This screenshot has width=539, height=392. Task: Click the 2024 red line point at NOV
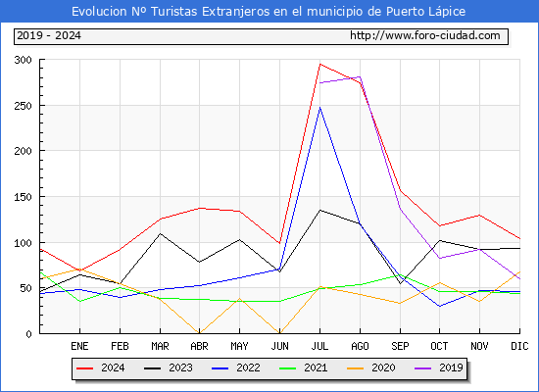coord(479,216)
